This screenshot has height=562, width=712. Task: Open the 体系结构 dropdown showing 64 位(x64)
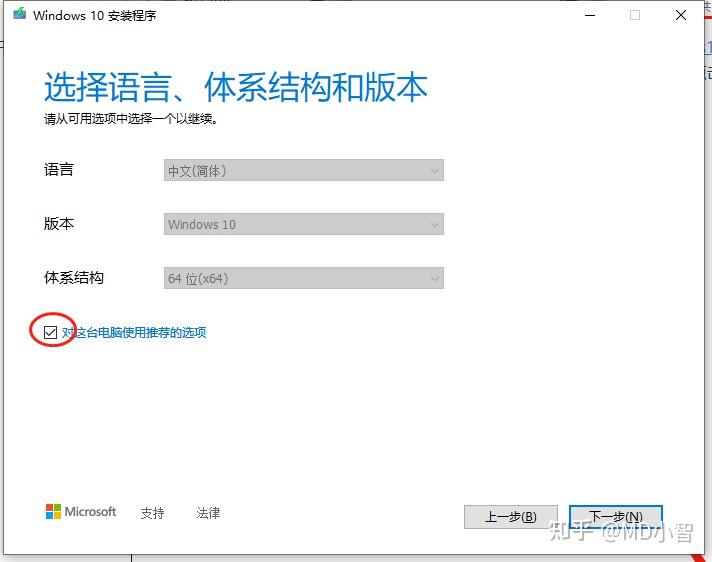coord(303,278)
